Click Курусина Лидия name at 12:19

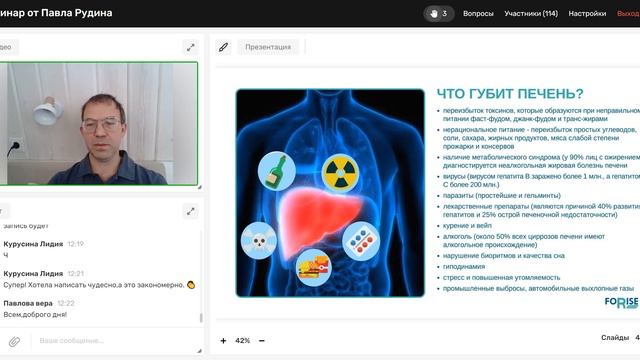(x=33, y=244)
